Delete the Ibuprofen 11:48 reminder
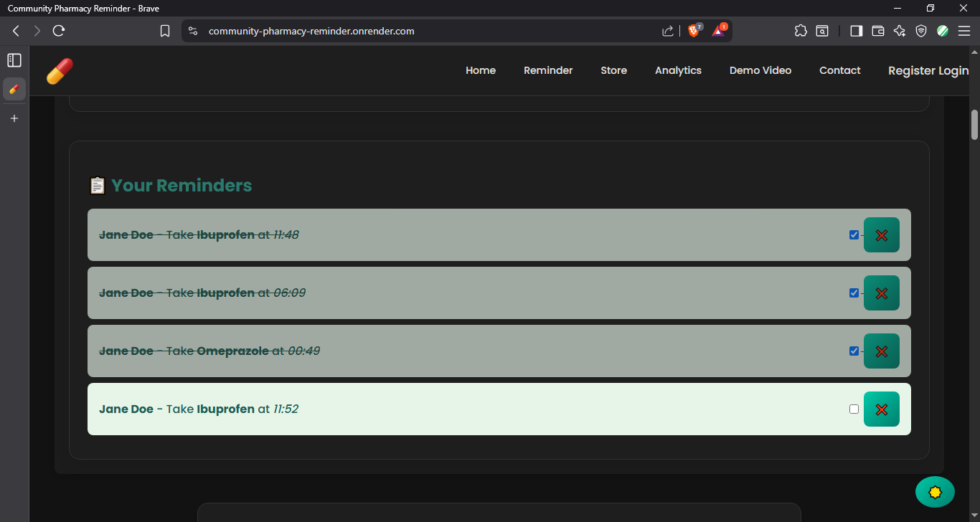 881,235
